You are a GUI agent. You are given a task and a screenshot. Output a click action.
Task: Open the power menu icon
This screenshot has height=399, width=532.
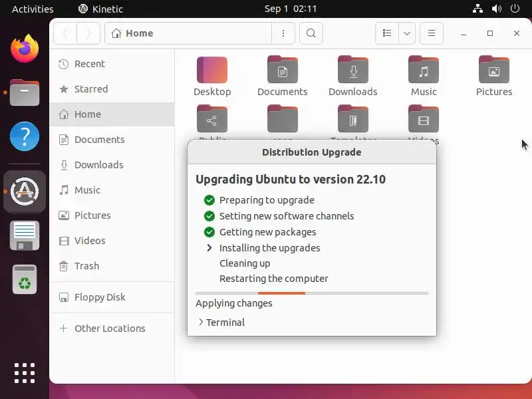(x=515, y=9)
